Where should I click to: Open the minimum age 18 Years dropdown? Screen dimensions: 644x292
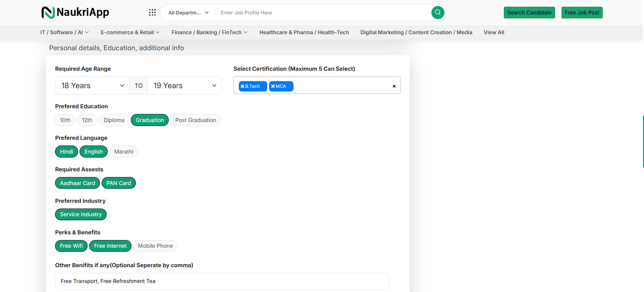92,85
